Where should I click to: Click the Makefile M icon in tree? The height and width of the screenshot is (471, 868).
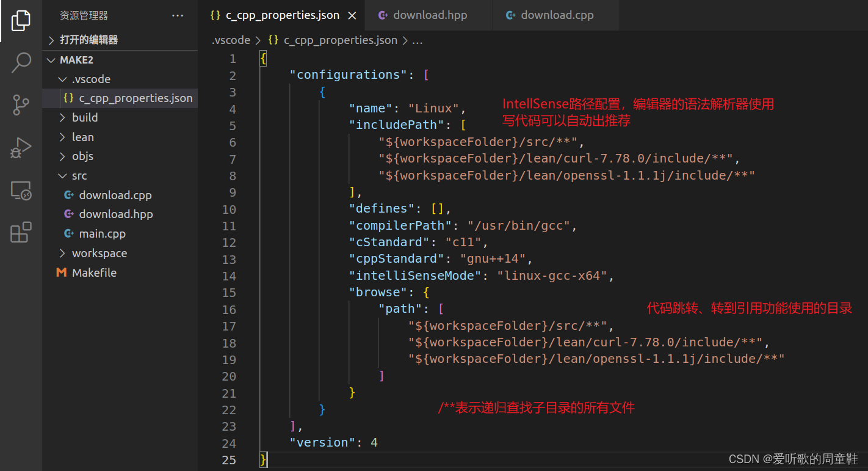61,273
